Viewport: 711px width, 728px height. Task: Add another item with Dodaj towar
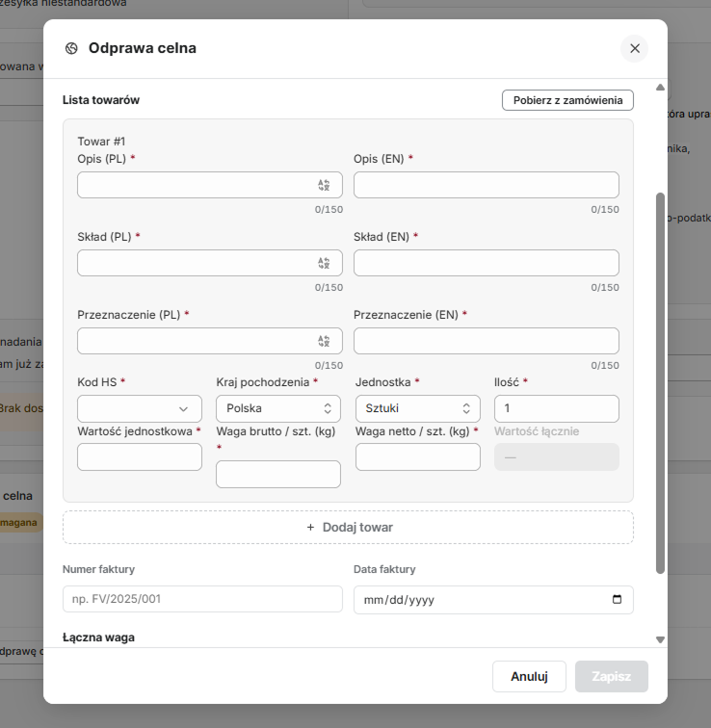click(349, 528)
